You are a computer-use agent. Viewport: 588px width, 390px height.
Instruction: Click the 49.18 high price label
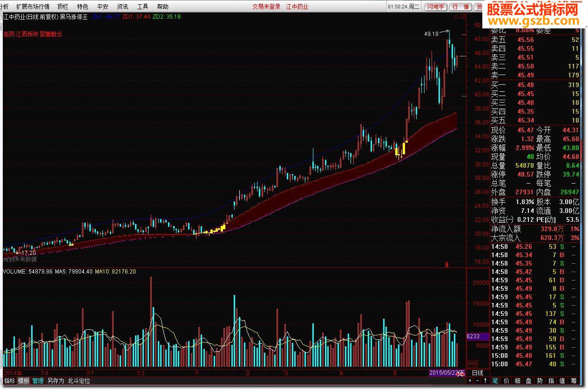pyautogui.click(x=432, y=34)
